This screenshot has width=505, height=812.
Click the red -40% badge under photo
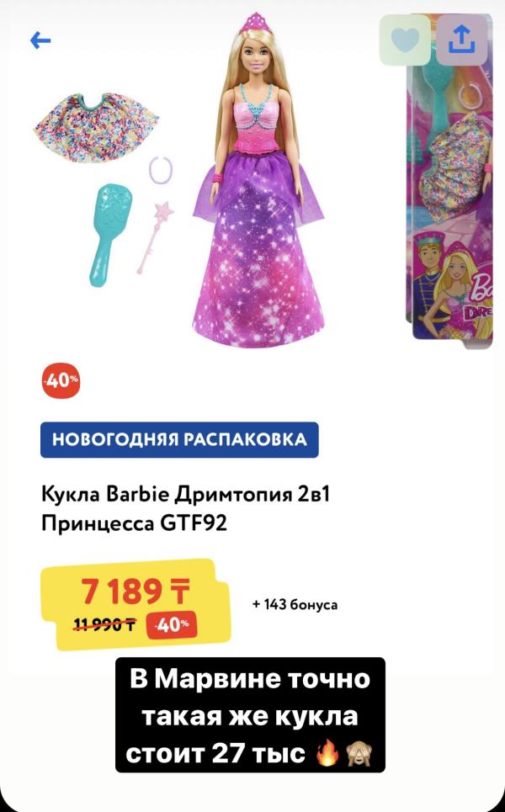61,380
